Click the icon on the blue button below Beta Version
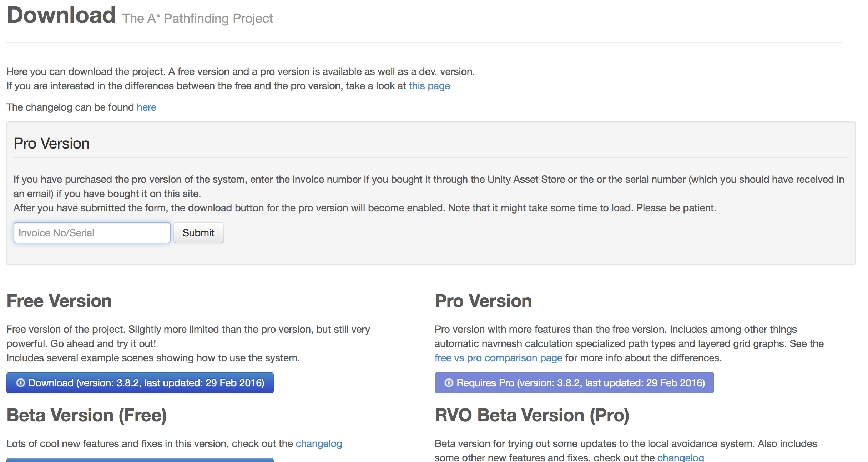 coord(21,460)
